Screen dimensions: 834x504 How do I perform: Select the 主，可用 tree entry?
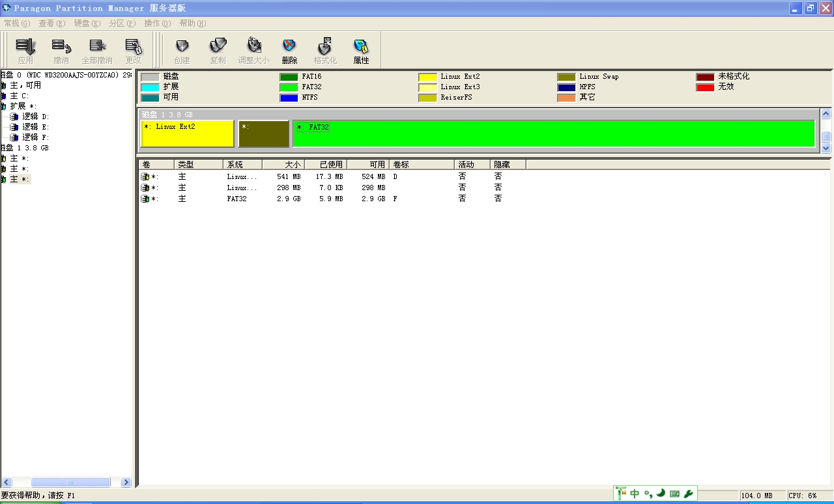coord(25,85)
